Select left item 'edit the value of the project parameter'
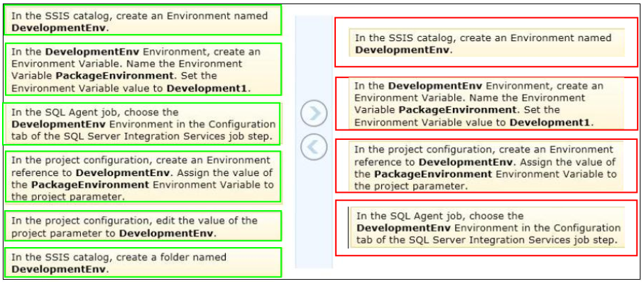Viewport: 644px width, 284px height. (143, 226)
